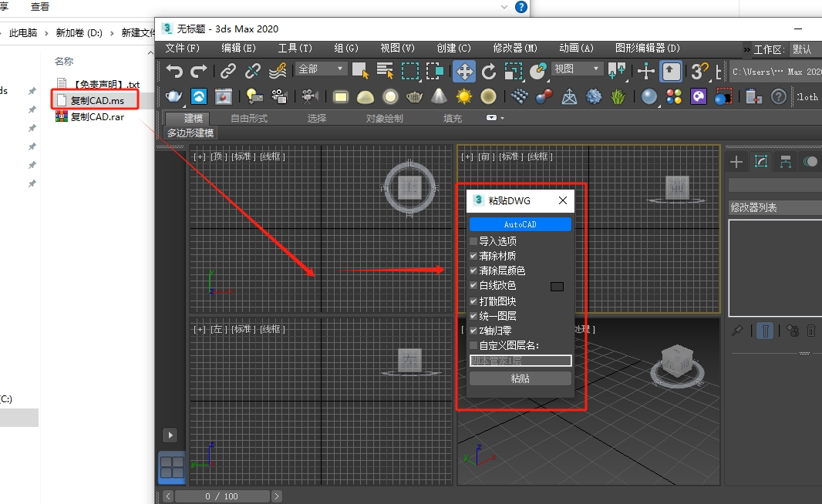
Task: Open the 图形编辑器(D) menu
Action: point(648,49)
